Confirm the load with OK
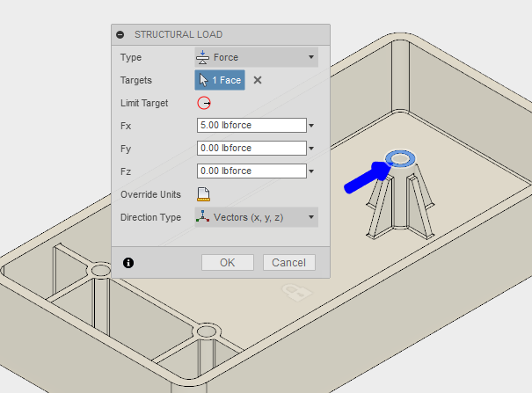This screenshot has width=532, height=393. click(228, 263)
